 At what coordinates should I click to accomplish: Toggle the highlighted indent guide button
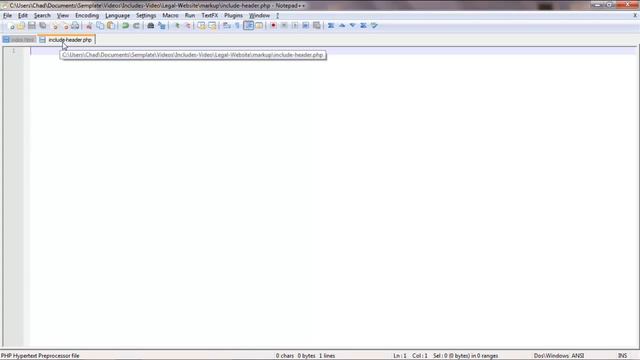coord(249,26)
